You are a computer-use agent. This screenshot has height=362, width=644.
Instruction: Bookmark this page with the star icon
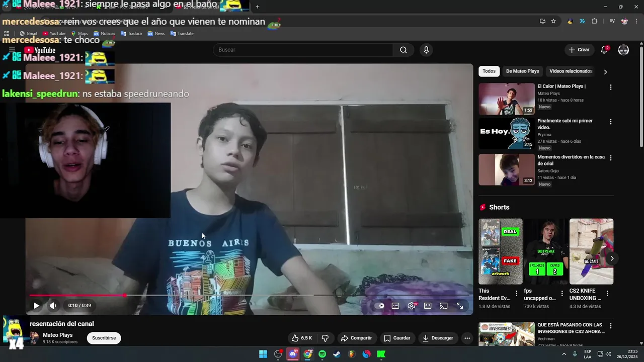[x=553, y=21]
